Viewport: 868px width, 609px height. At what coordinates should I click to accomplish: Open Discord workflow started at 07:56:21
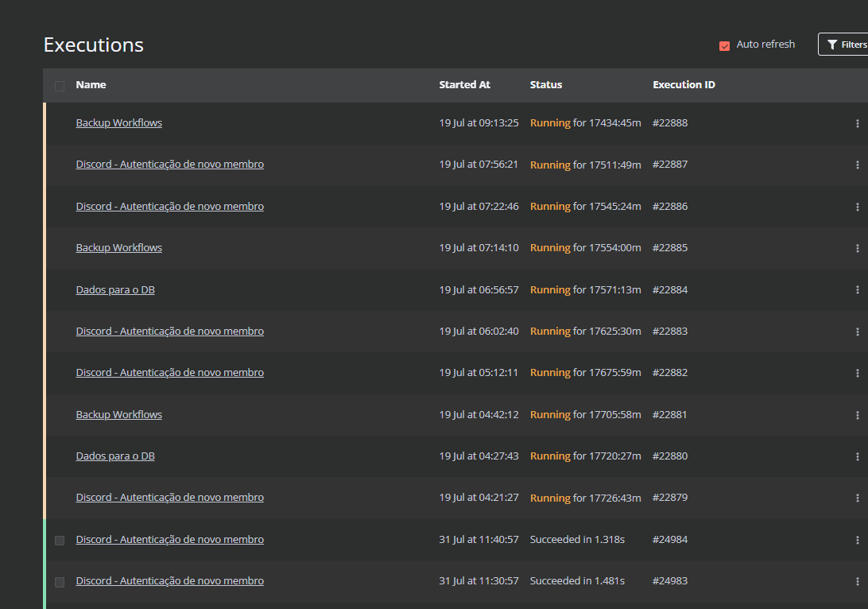(170, 165)
